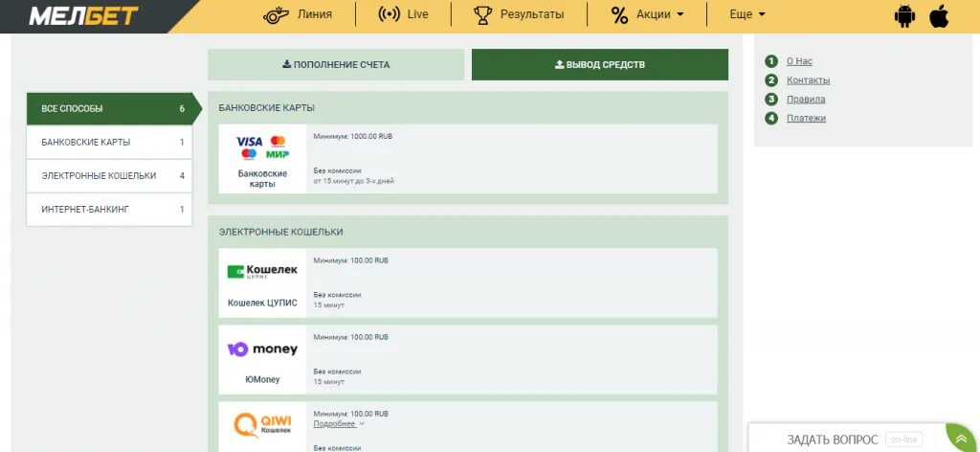
Task: Click number 4 bullet beside Платежи
Action: 771,118
